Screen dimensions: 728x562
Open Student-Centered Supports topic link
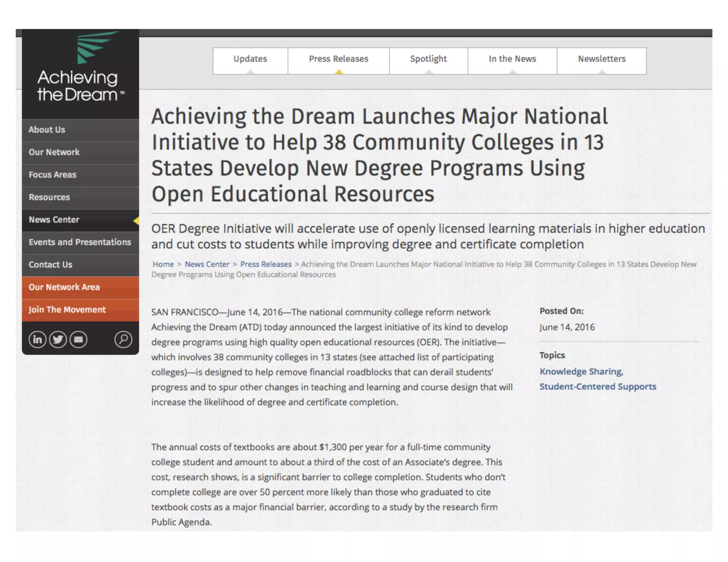click(x=598, y=387)
